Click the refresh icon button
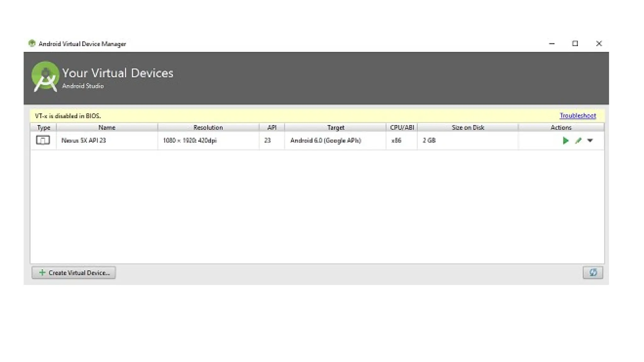The width and height of the screenshot is (644, 362). click(x=593, y=272)
